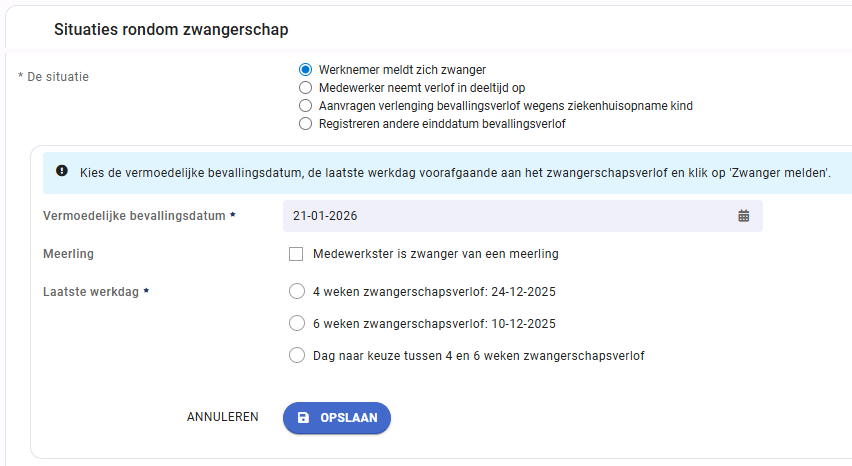This screenshot has height=466, width=852.
Task: Choose 'Aanvragen verlenging bevallingsverlof wegens ziekenhuisopname kind'
Action: point(305,105)
